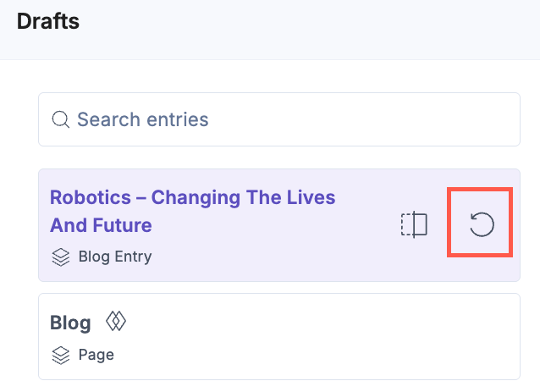
Task: Click the 'And Future' title second line
Action: tap(101, 225)
